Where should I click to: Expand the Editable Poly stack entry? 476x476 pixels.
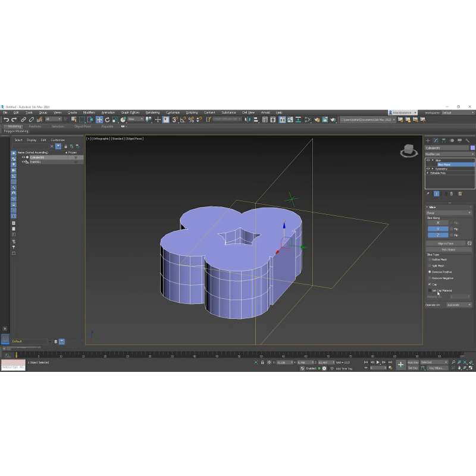[427, 173]
